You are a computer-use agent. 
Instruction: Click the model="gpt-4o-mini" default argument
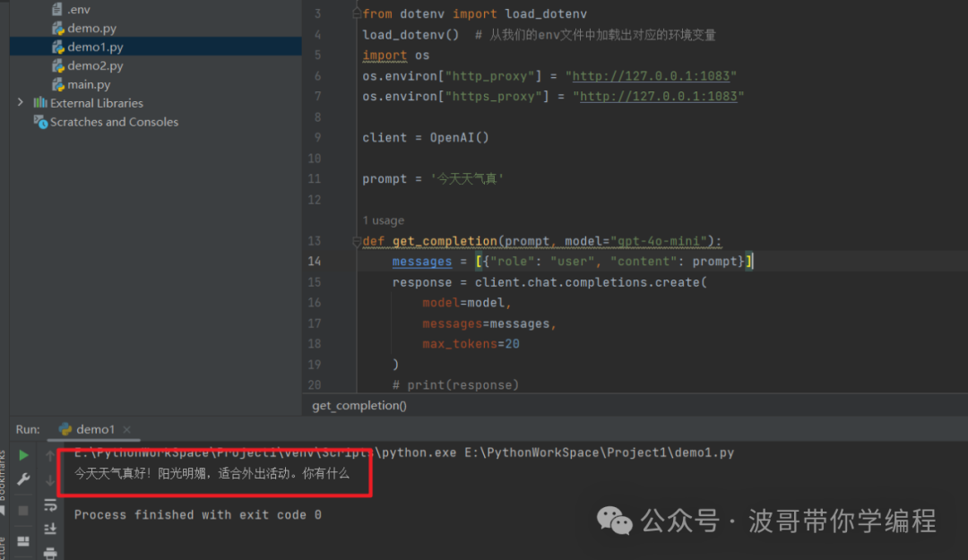pyautogui.click(x=635, y=241)
